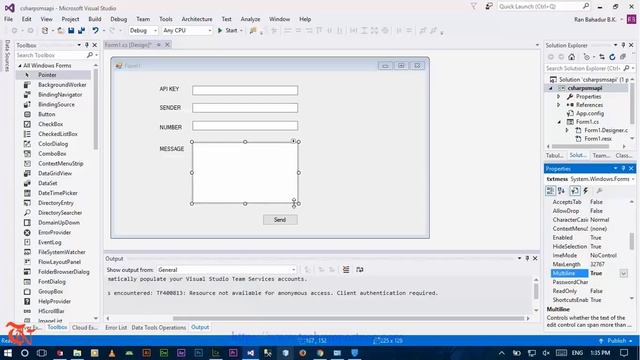Screen dimensions: 640x360
Task: Collapse the Form1.cs node
Action: 559,122
